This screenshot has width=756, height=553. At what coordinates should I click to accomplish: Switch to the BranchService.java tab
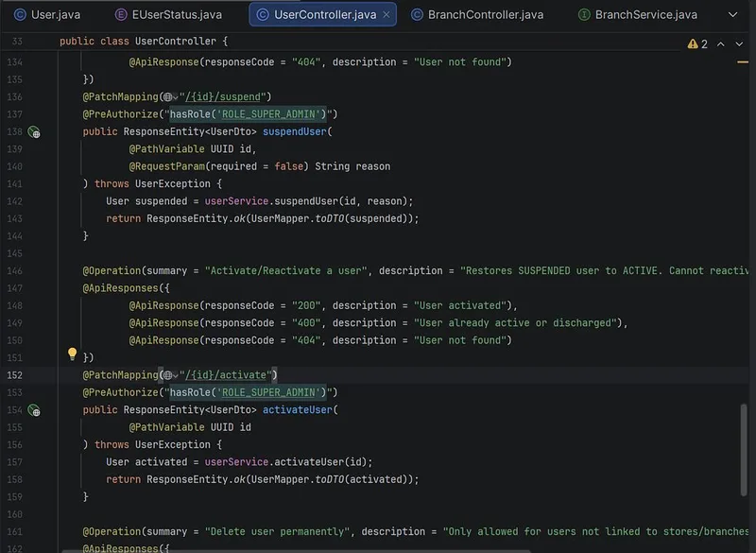pos(637,14)
